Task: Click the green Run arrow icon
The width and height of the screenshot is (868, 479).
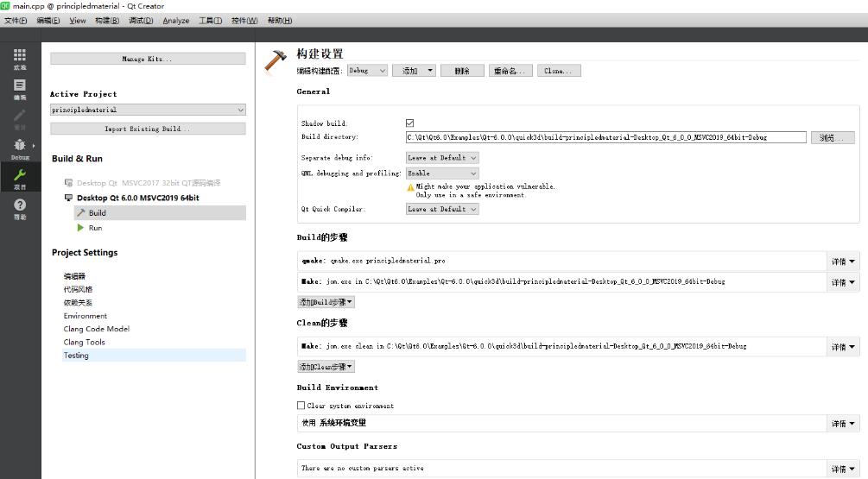Action: (80, 227)
